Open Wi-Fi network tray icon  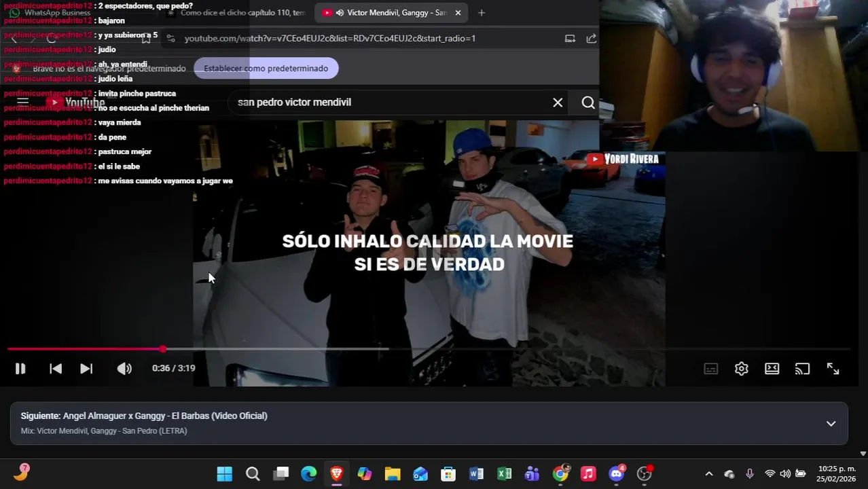point(770,474)
